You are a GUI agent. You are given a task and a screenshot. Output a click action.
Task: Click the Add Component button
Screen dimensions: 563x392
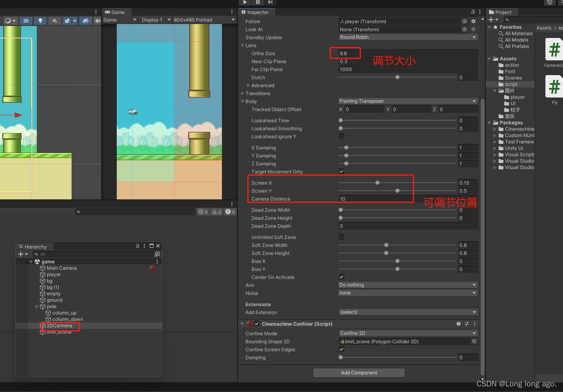click(x=359, y=373)
